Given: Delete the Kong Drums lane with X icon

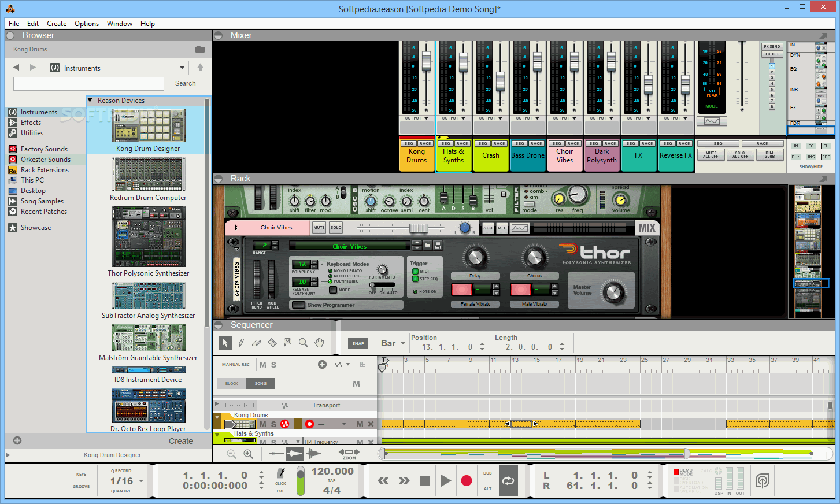Looking at the screenshot, I should click(371, 424).
